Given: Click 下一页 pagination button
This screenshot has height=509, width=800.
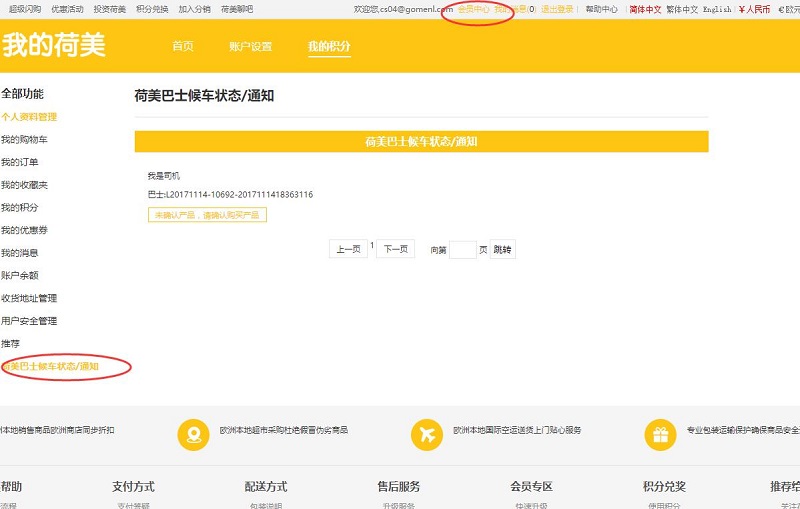Looking at the screenshot, I should click(395, 249).
